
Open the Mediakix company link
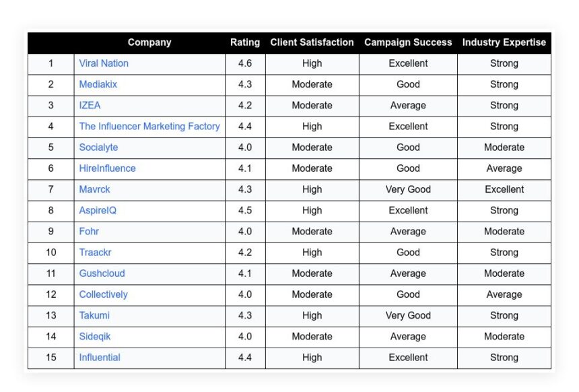98,84
